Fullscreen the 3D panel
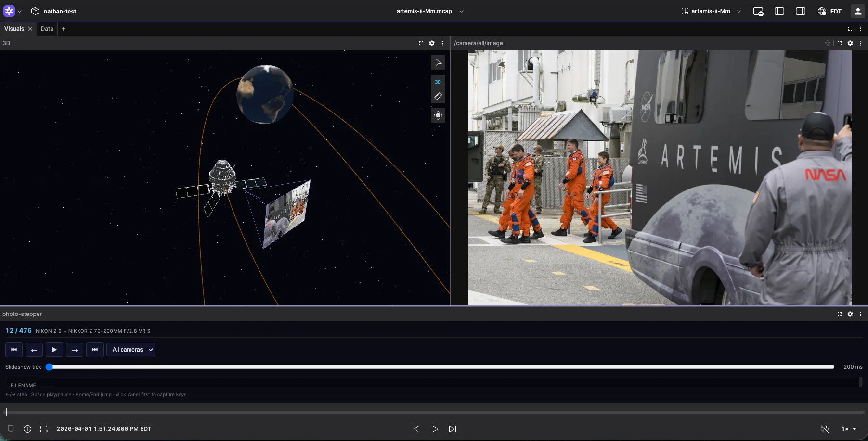Image resolution: width=868 pixels, height=441 pixels. pyautogui.click(x=421, y=43)
